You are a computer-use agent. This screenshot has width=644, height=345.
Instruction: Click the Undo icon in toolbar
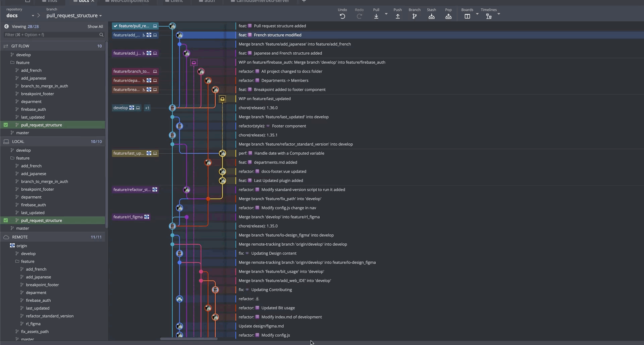(342, 16)
